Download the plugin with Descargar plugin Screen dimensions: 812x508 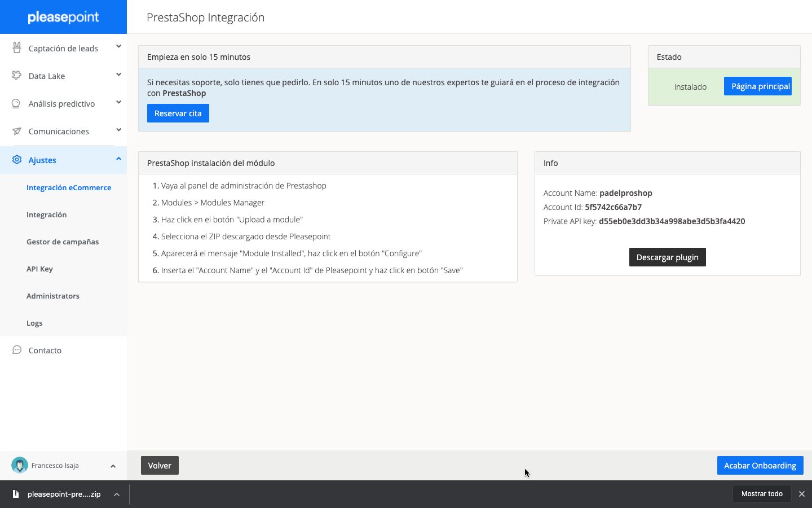667,257
